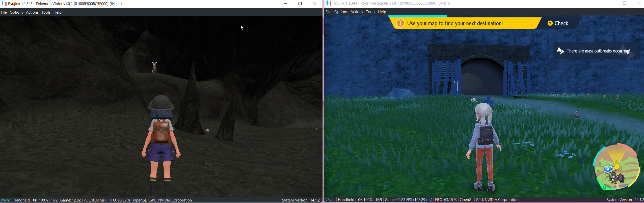Click the yellow exclamation alert icon in Scarlet
Screen dimensions: 644x203
click(400, 23)
